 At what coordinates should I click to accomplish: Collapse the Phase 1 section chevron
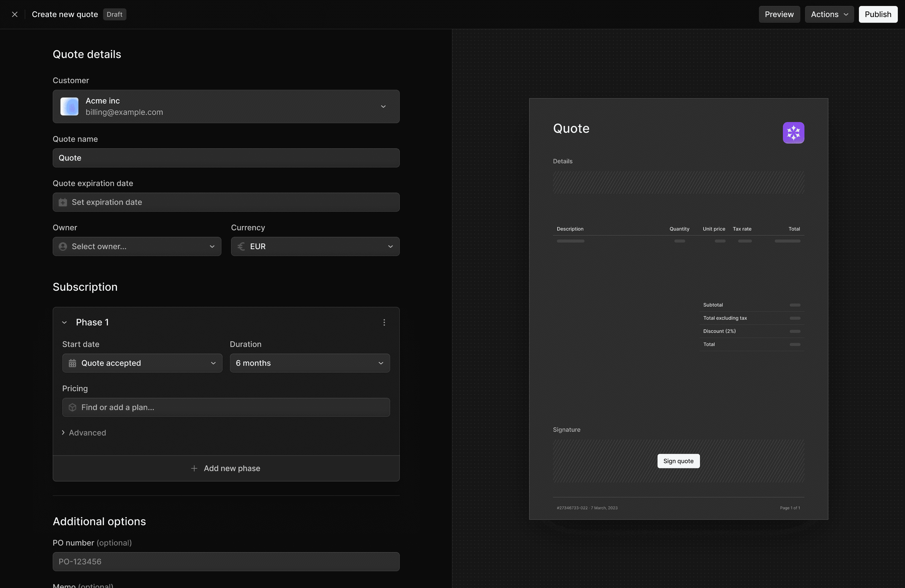[x=64, y=322]
